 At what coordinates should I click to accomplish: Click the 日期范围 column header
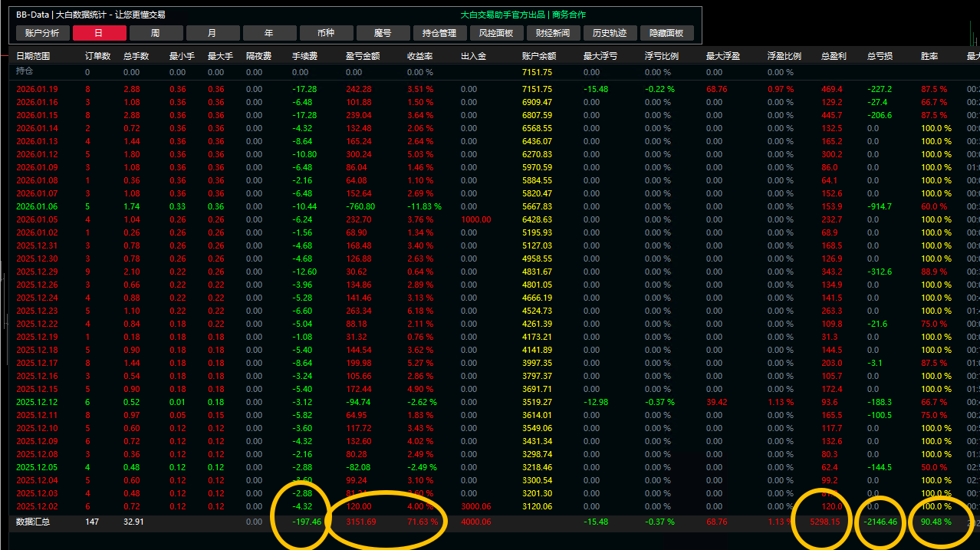(x=33, y=56)
